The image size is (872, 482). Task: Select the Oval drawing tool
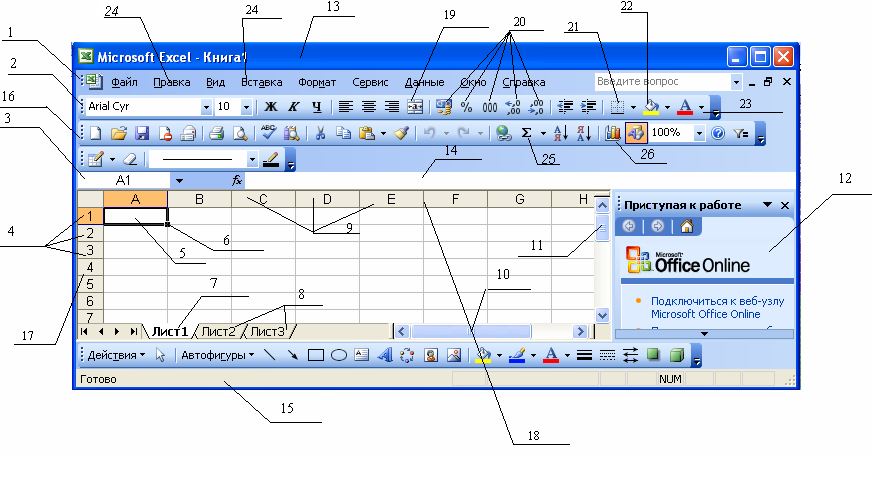[339, 355]
